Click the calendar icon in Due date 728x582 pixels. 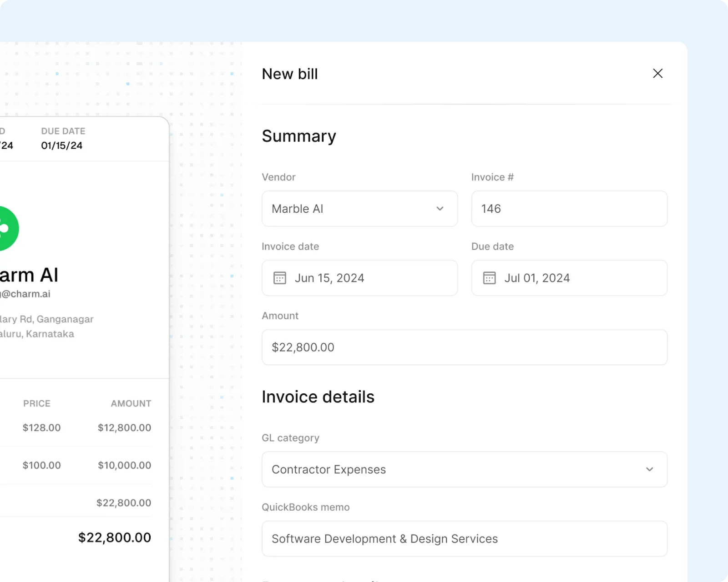[489, 278]
